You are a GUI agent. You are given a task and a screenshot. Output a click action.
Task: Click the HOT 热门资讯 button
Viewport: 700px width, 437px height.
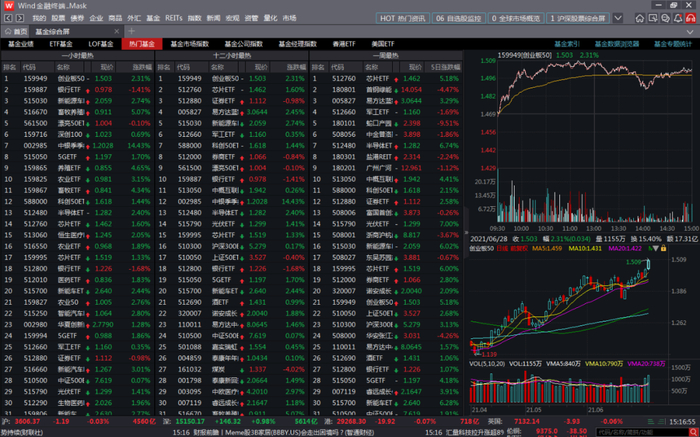403,18
